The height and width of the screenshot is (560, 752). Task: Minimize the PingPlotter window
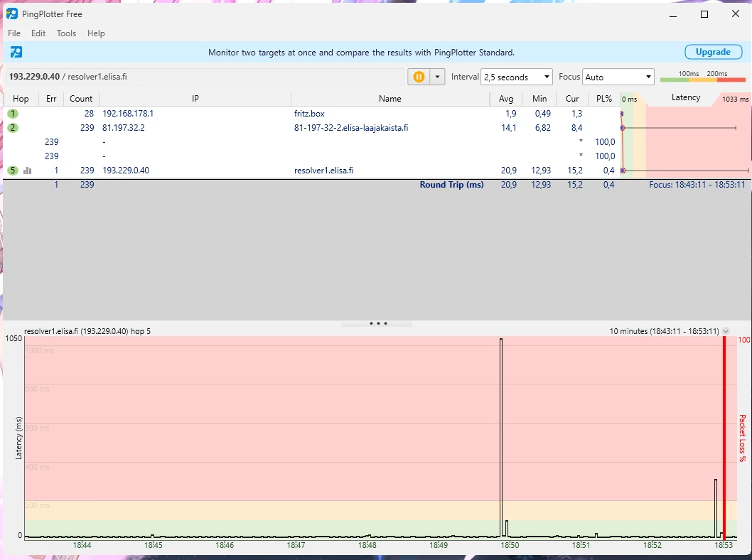coord(673,14)
